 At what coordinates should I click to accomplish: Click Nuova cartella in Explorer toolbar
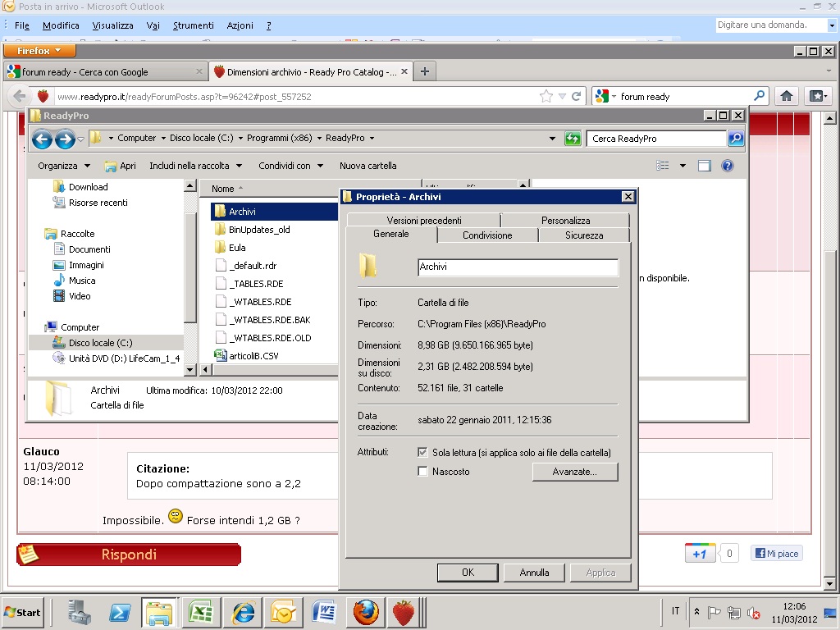click(x=368, y=166)
